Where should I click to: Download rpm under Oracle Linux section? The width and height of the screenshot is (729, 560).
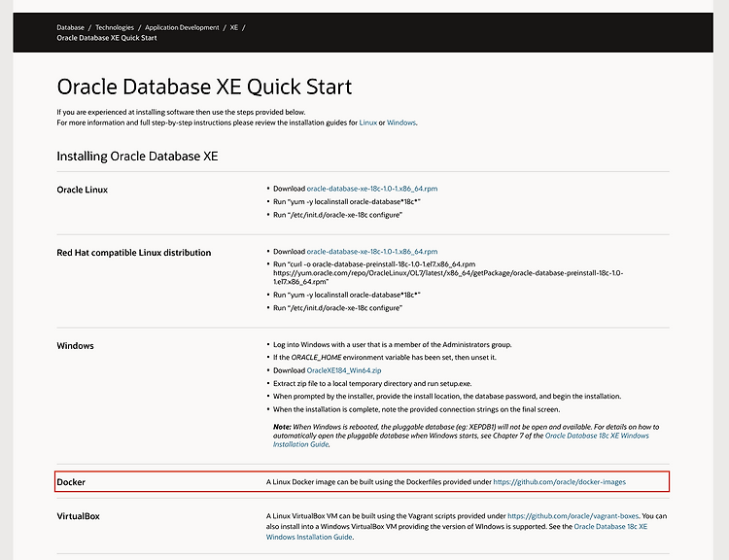click(x=372, y=189)
